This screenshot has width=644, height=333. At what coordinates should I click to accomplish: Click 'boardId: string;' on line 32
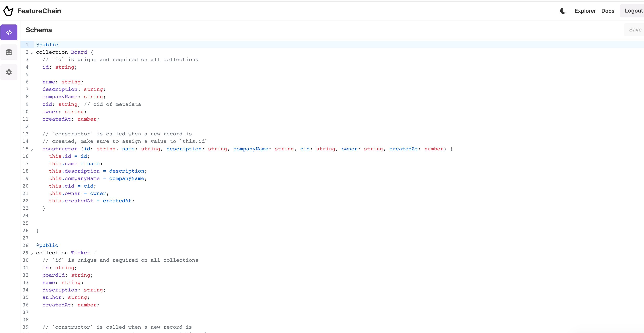pyautogui.click(x=68, y=275)
